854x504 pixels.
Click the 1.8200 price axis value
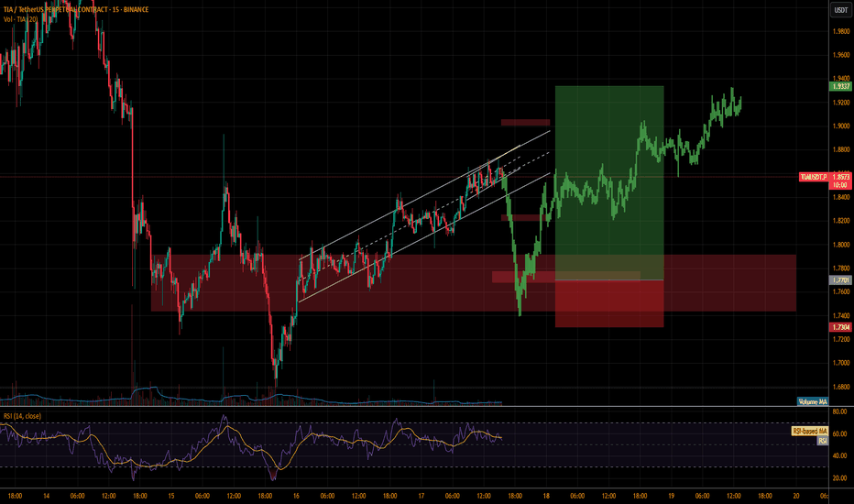click(841, 221)
